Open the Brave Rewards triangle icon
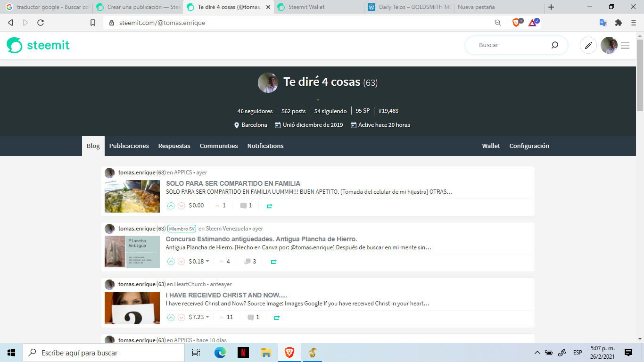The image size is (644, 362). click(533, 23)
